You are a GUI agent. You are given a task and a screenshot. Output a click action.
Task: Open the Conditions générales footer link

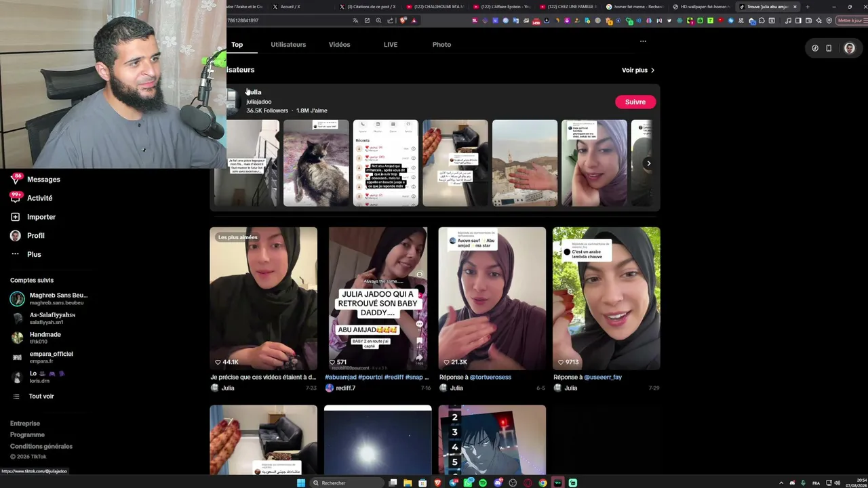[41, 447]
